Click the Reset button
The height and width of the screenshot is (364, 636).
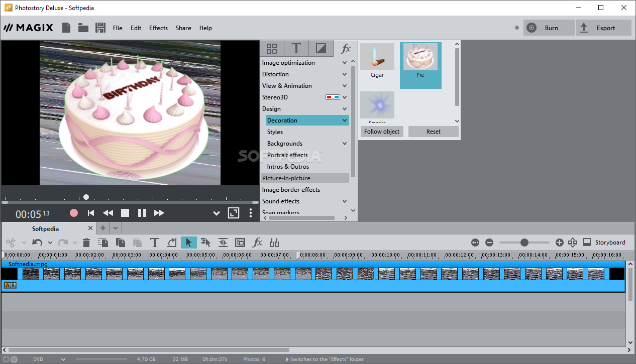[433, 132]
